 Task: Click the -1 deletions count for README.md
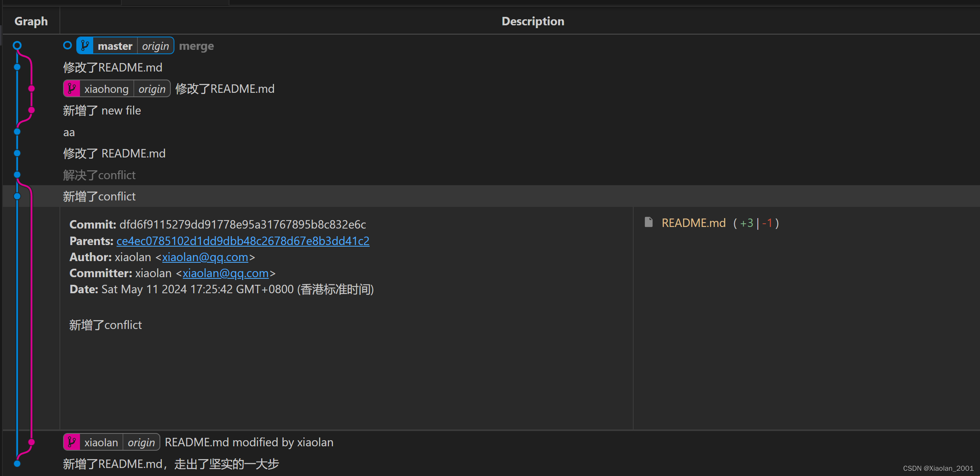pos(767,223)
